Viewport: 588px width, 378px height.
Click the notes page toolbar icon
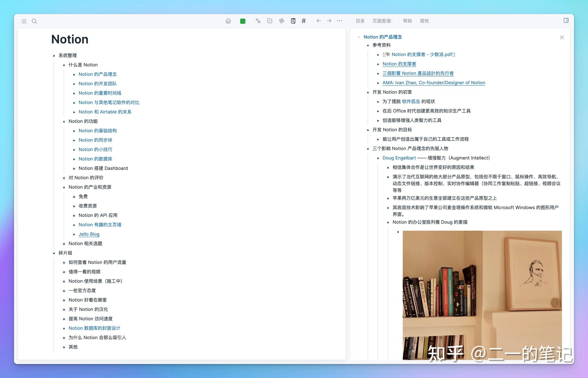[293, 21]
